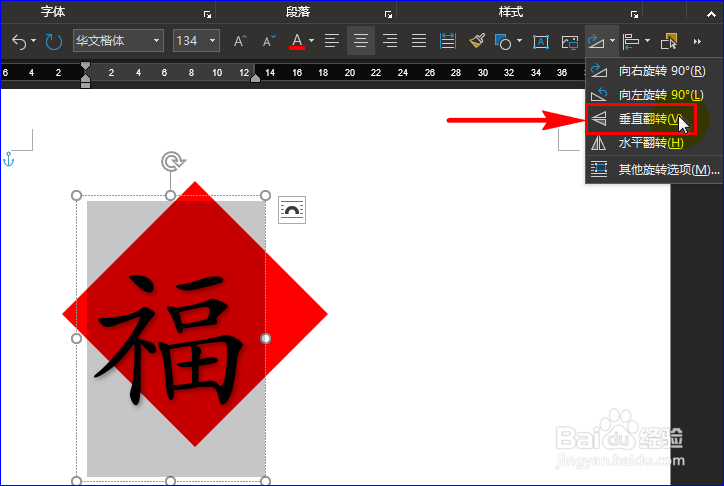The height and width of the screenshot is (486, 724).
Task: Choose 向右旋转 90° from the menu
Action: click(654, 71)
